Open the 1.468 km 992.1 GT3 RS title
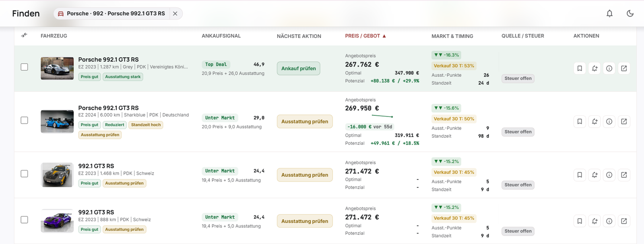644x244 pixels. click(x=96, y=166)
